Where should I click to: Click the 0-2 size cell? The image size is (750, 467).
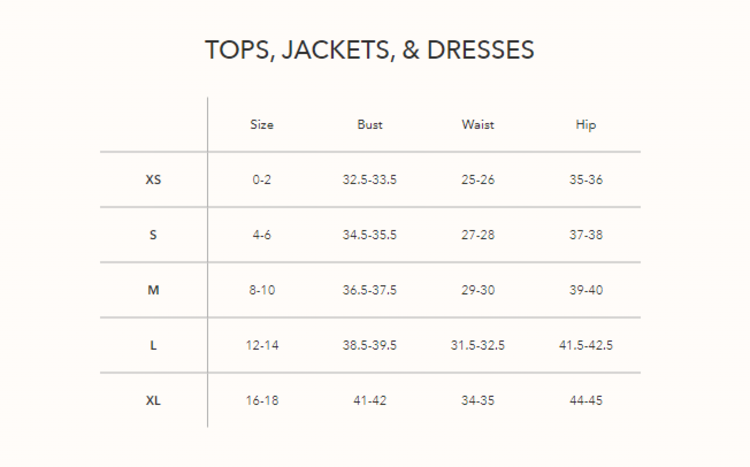point(261,180)
